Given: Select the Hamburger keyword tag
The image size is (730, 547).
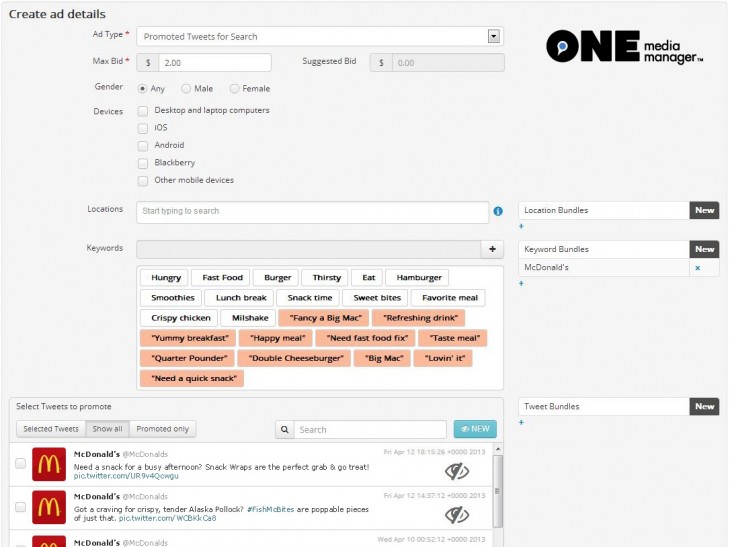Looking at the screenshot, I should pos(419,278).
